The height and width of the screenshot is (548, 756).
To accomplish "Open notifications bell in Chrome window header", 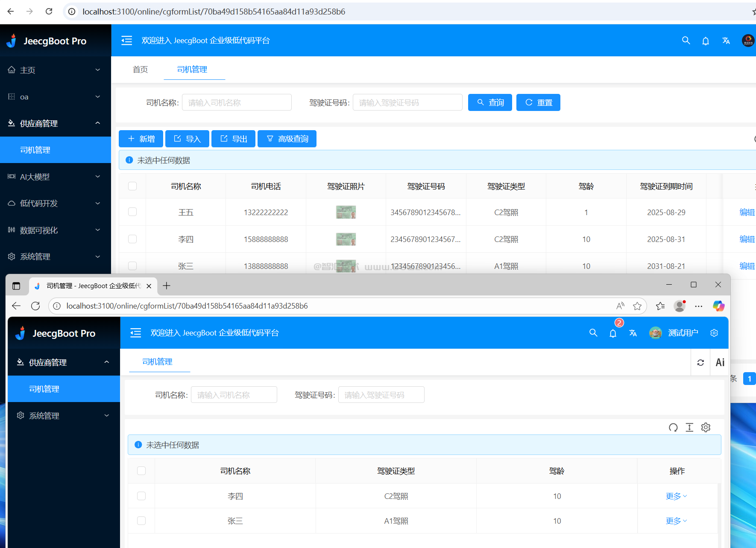I will pyautogui.click(x=706, y=41).
